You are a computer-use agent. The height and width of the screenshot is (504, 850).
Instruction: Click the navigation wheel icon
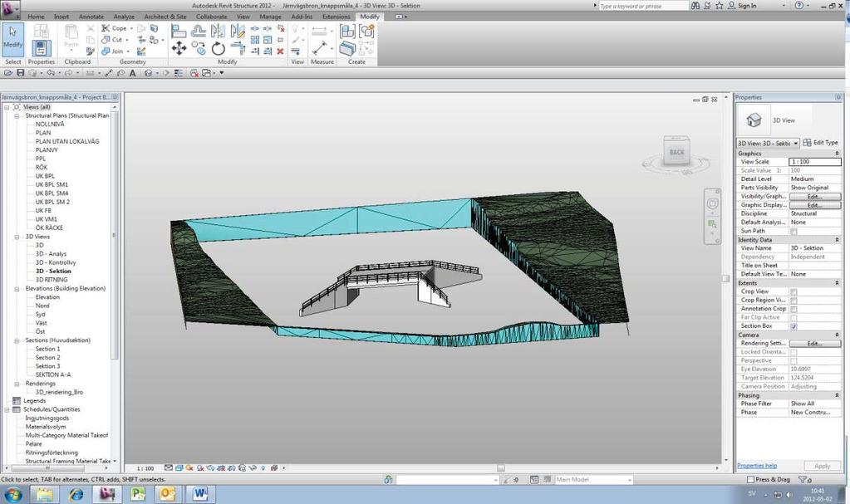[x=712, y=203]
